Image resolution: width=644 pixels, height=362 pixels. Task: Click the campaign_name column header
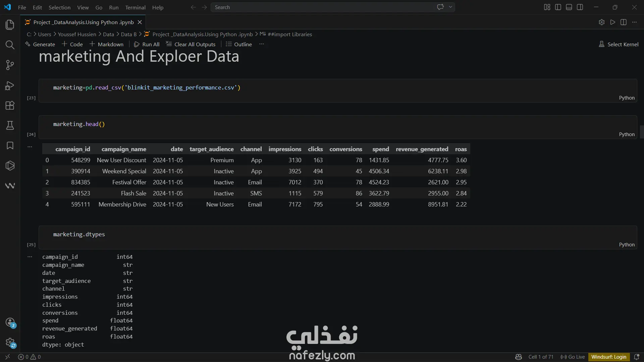[124, 149]
